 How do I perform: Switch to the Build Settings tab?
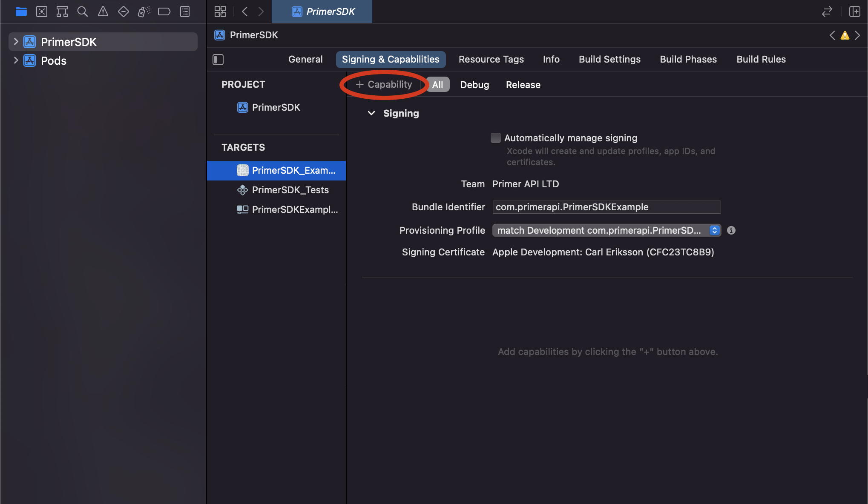click(x=609, y=60)
